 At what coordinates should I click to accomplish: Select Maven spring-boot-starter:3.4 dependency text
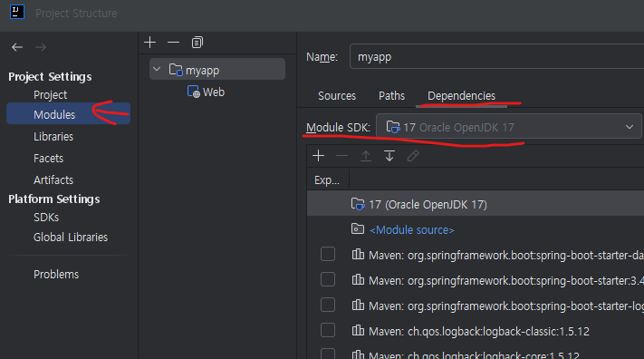(x=506, y=280)
